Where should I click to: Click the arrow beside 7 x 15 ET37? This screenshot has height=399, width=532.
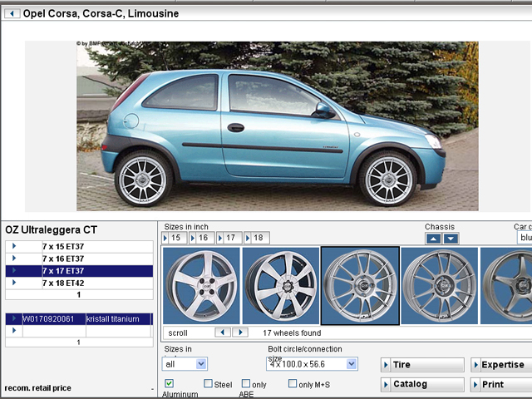pyautogui.click(x=14, y=246)
